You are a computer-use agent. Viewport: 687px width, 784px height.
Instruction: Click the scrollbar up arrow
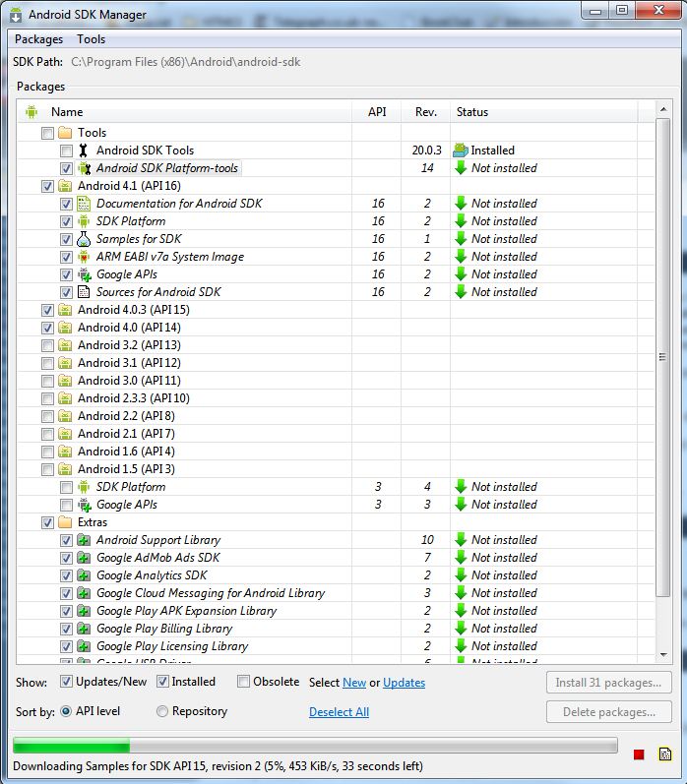663,109
